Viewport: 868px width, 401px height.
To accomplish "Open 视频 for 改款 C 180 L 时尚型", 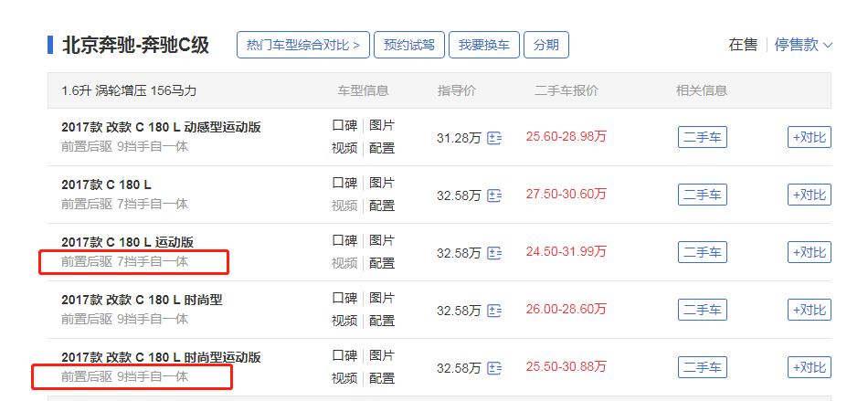I will point(344,321).
